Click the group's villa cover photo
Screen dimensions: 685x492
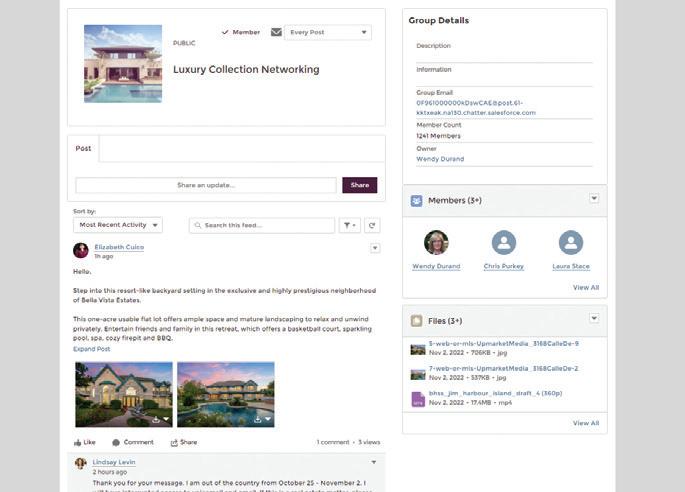pyautogui.click(x=123, y=64)
